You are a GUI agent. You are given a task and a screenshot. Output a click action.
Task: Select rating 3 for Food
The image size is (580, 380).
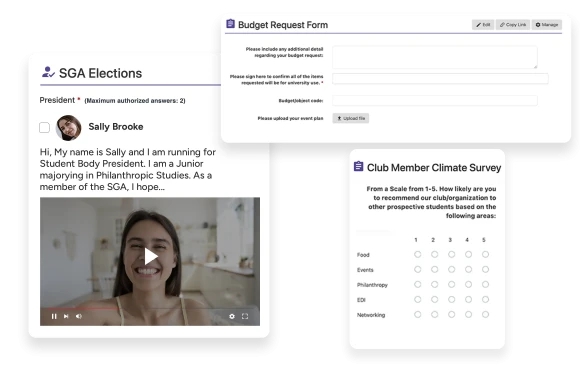click(452, 255)
